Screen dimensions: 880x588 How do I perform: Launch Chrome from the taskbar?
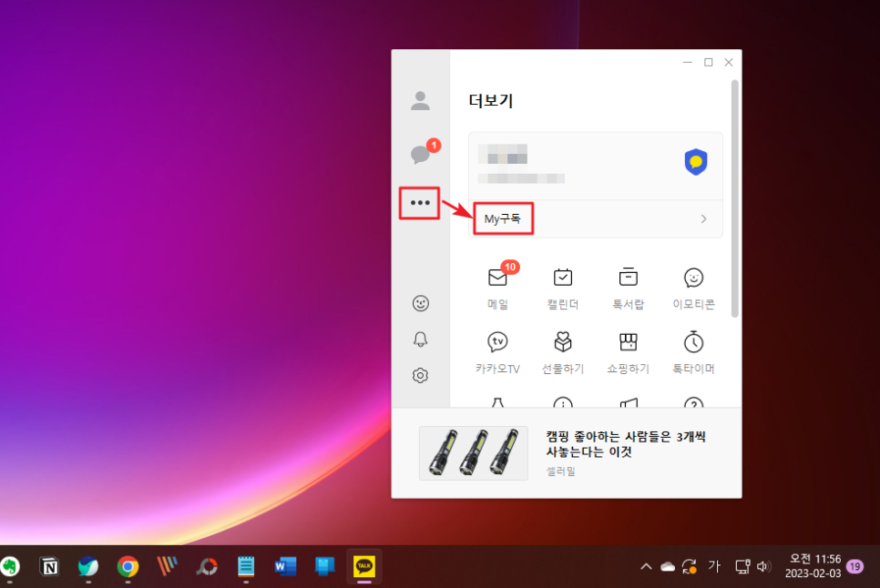click(x=128, y=567)
